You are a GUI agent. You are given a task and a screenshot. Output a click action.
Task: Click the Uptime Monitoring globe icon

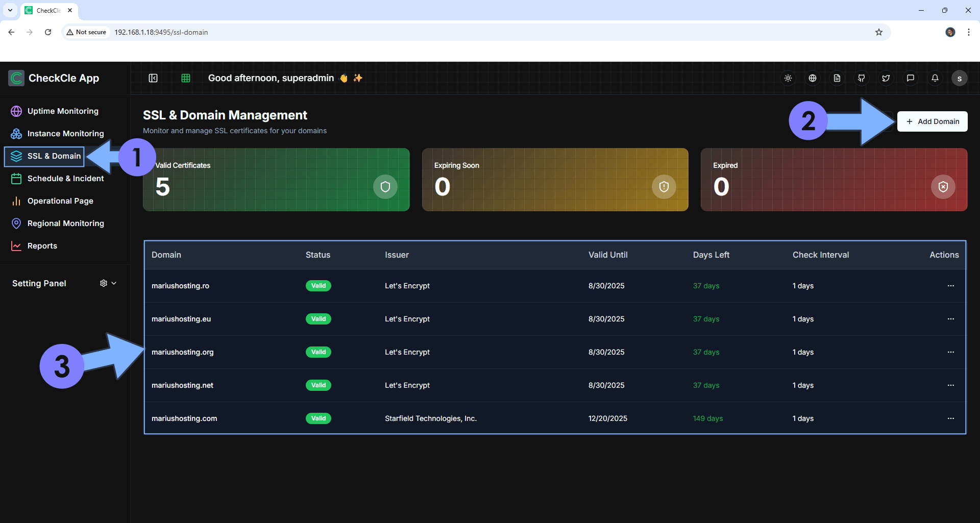coord(16,111)
